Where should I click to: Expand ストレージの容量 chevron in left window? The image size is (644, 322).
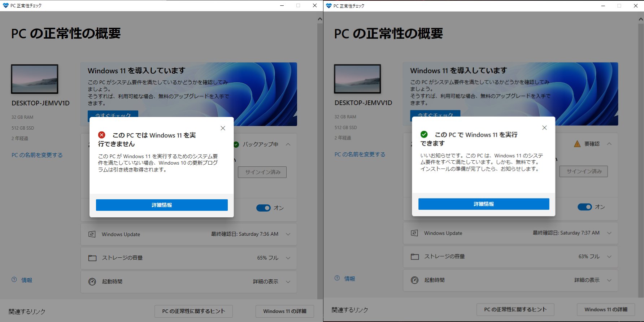click(288, 258)
